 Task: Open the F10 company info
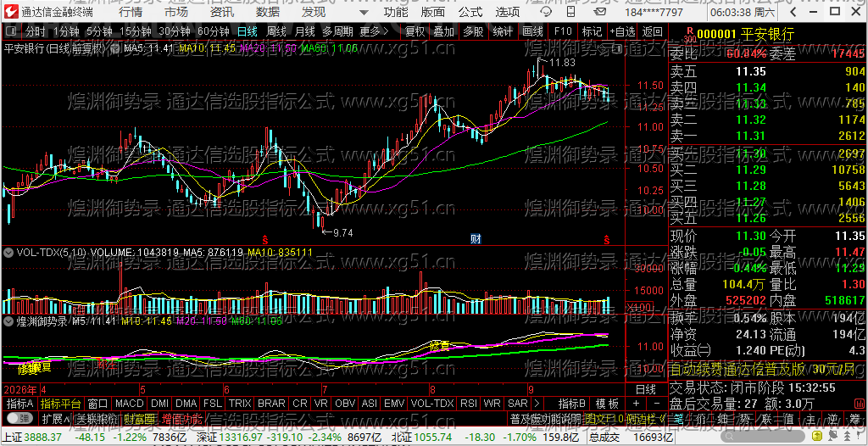click(563, 31)
